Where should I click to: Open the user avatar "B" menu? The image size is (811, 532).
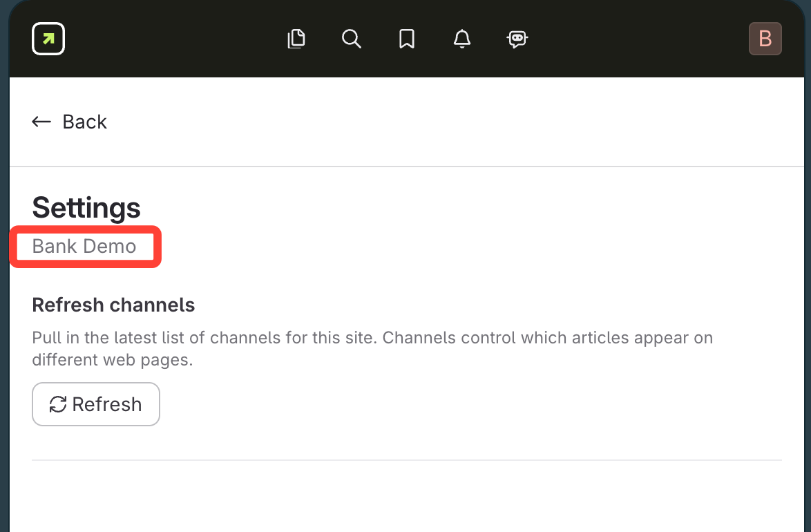tap(765, 39)
